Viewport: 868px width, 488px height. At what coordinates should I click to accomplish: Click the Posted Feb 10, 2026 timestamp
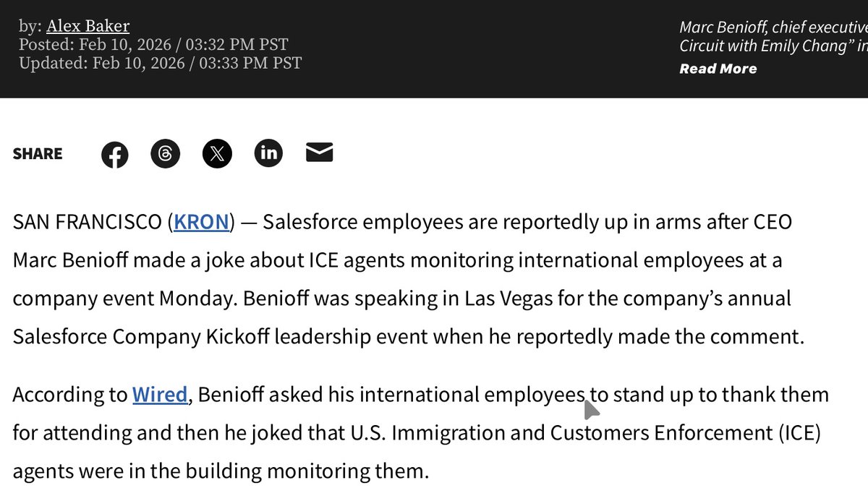click(153, 45)
